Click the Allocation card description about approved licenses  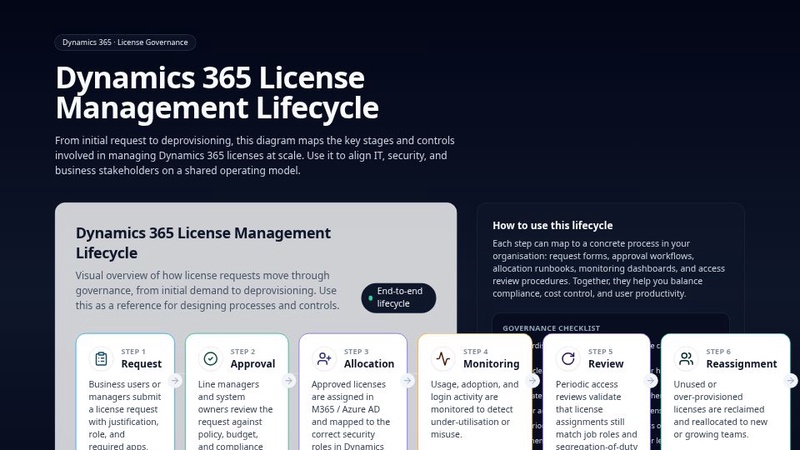(x=351, y=415)
